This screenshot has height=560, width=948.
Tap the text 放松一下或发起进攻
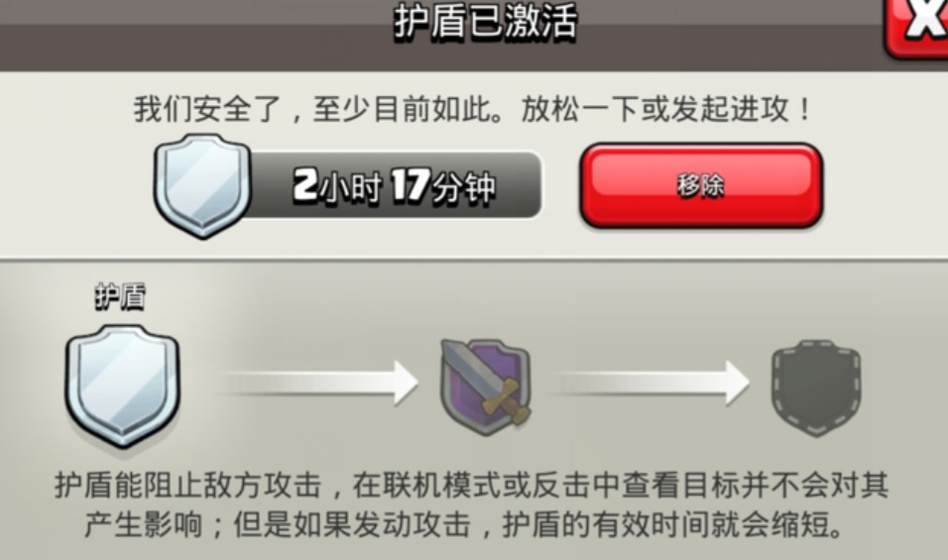(665, 110)
